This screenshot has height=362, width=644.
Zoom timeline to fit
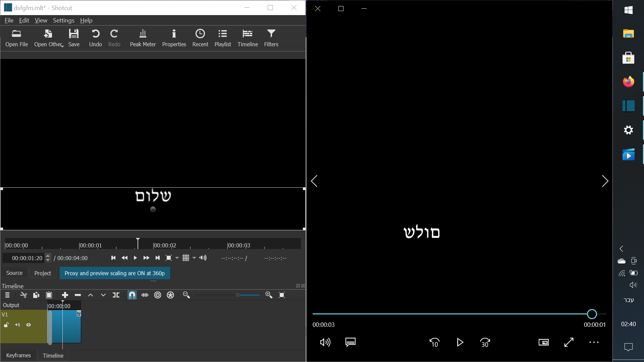pyautogui.click(x=282, y=295)
